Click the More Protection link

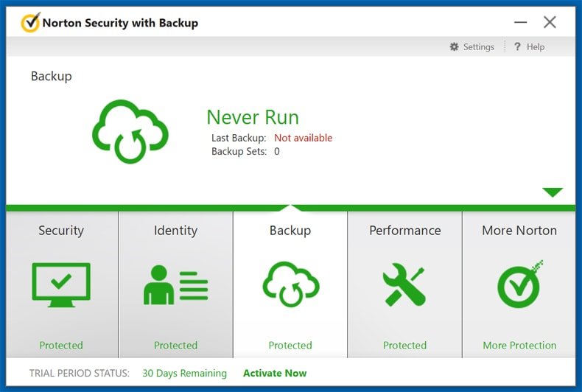(519, 345)
